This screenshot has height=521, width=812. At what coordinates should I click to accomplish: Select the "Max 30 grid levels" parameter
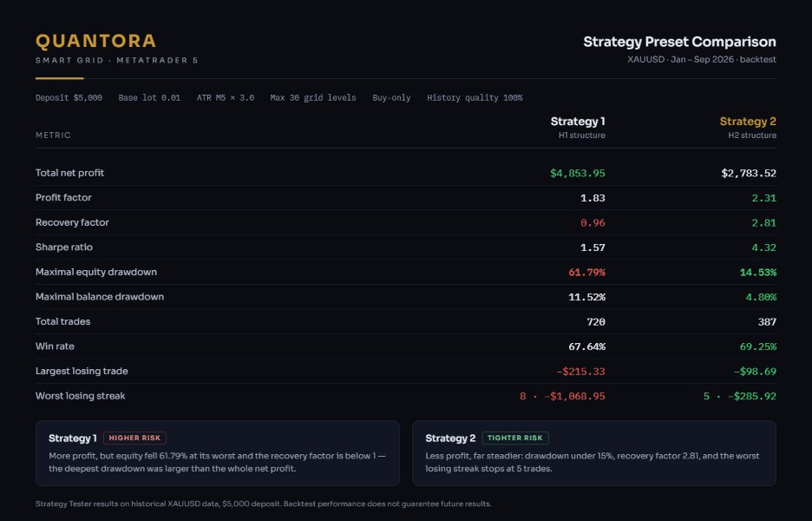point(313,97)
